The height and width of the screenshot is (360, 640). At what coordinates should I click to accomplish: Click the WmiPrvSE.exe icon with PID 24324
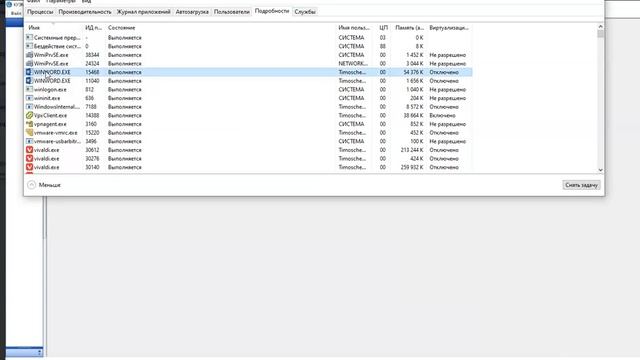(29, 63)
